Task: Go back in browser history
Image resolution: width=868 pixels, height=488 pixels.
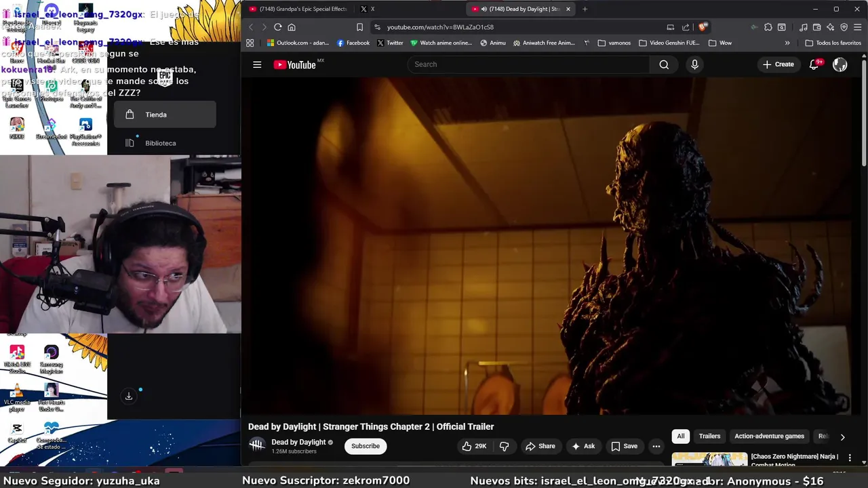Action: [250, 27]
